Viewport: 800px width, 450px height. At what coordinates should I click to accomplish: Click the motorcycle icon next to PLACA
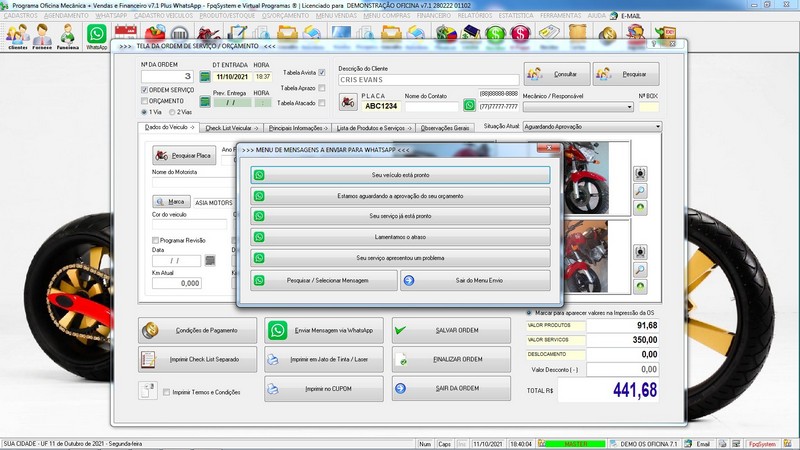[347, 101]
